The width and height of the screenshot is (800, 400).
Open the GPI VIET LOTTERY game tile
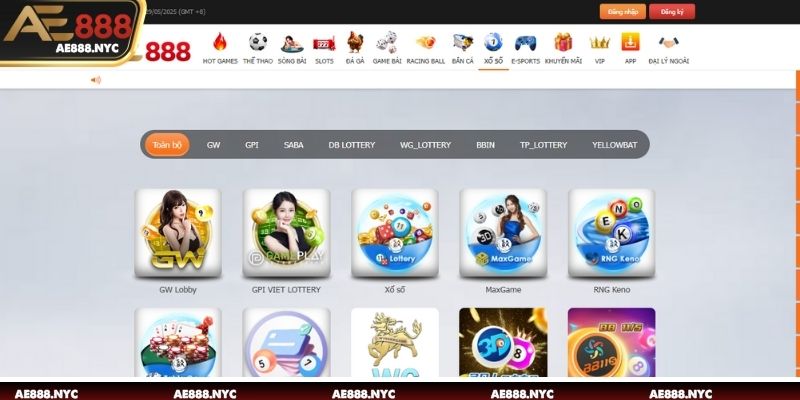[x=286, y=233]
